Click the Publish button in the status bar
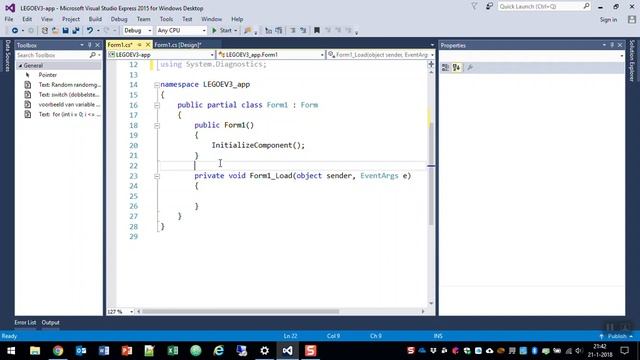 [x=616, y=336]
